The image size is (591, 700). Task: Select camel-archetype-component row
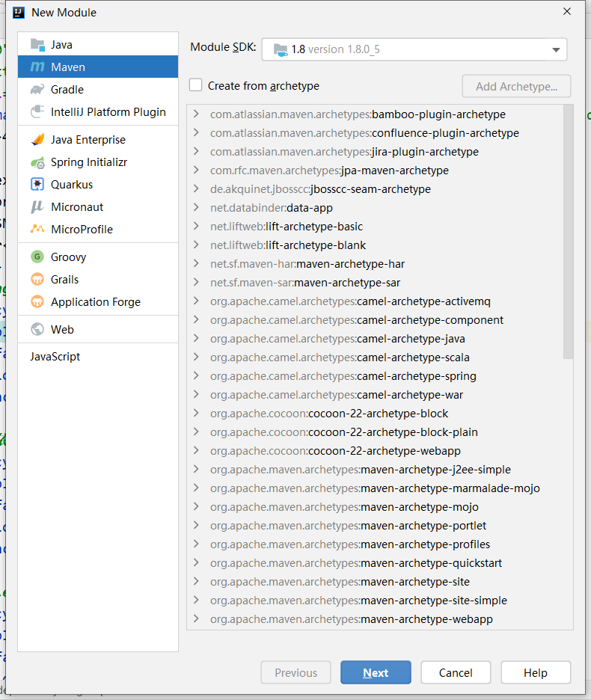376,320
